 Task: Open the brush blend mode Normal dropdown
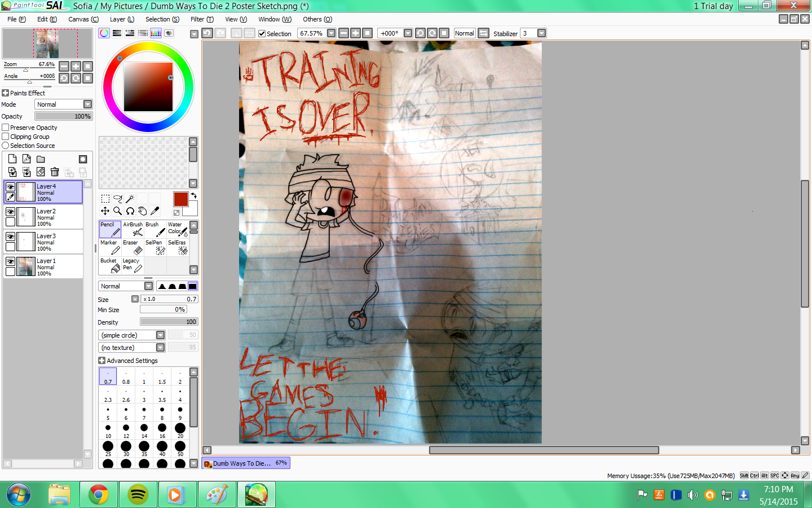point(126,286)
